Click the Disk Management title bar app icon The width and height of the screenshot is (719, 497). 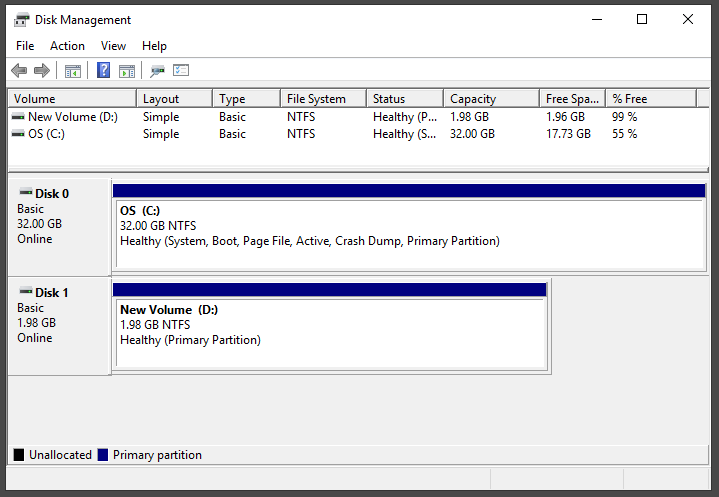pos(21,19)
